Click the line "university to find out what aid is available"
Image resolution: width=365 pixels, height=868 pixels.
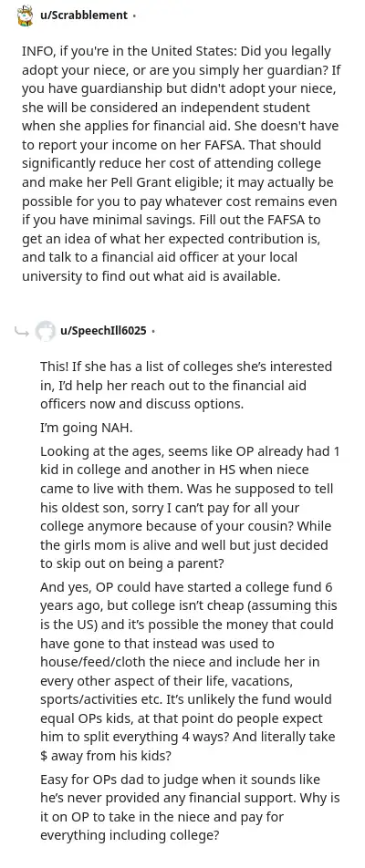(x=151, y=276)
